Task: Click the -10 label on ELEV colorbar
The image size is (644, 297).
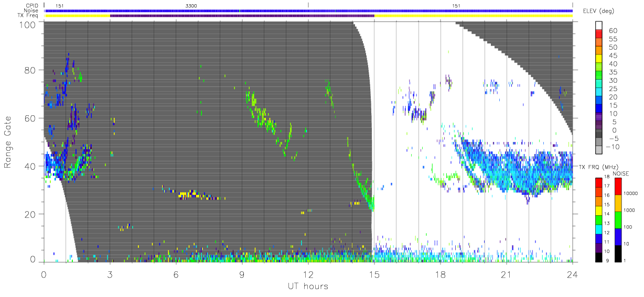Action: pos(611,147)
